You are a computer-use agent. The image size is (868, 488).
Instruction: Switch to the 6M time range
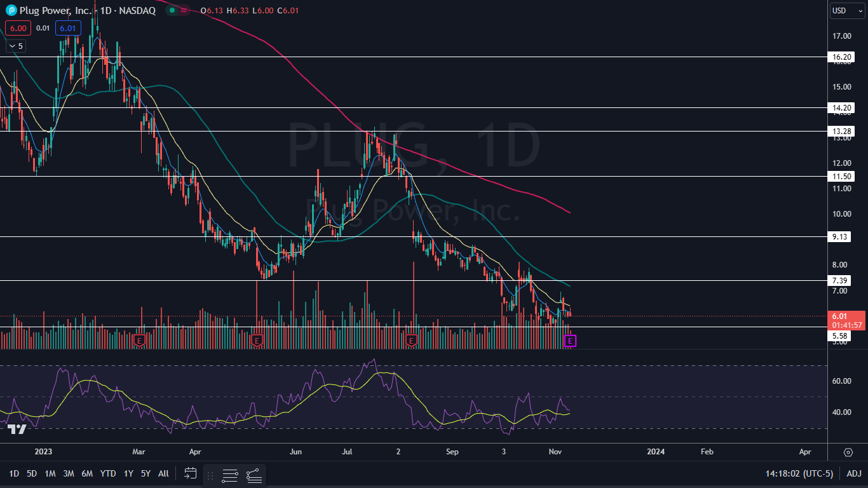(87, 473)
